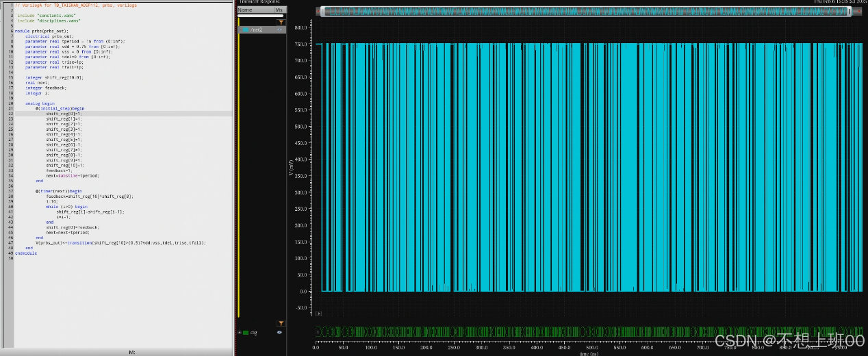Click the Transient Response title
Screen dimensions: 868x356
259,3
